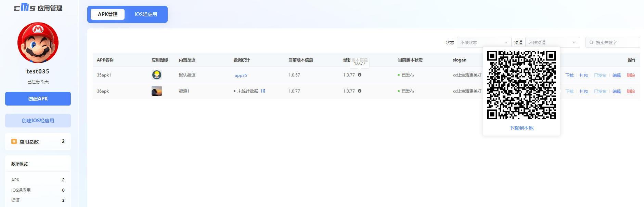The height and width of the screenshot is (207, 644).
Task: Expand the status filter using its chevron arrow
Action: tap(505, 42)
